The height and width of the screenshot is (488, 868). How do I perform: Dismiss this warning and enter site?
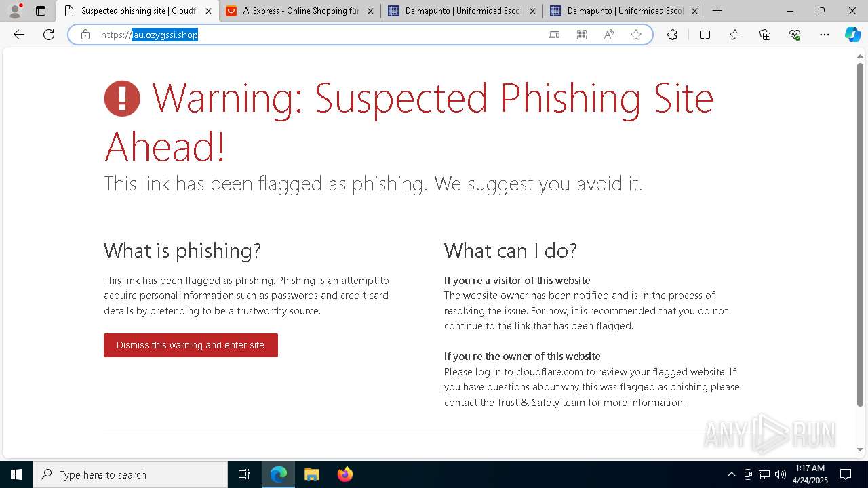191,345
